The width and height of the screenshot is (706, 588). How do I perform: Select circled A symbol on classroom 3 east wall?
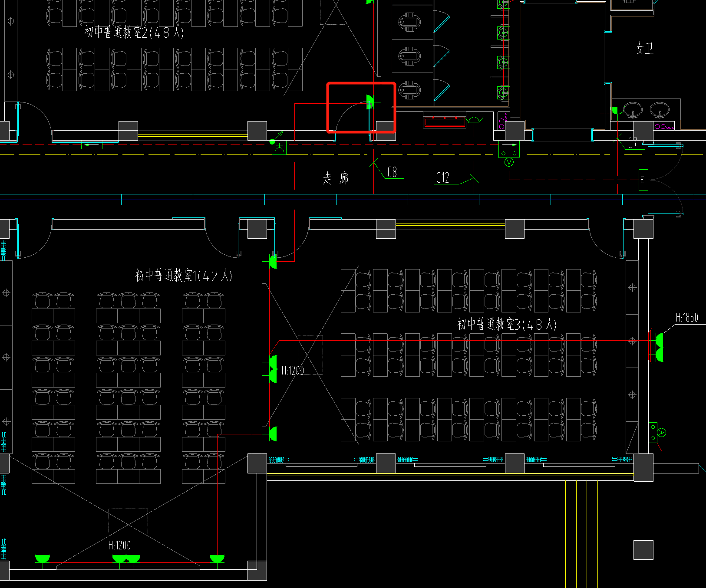click(661, 433)
